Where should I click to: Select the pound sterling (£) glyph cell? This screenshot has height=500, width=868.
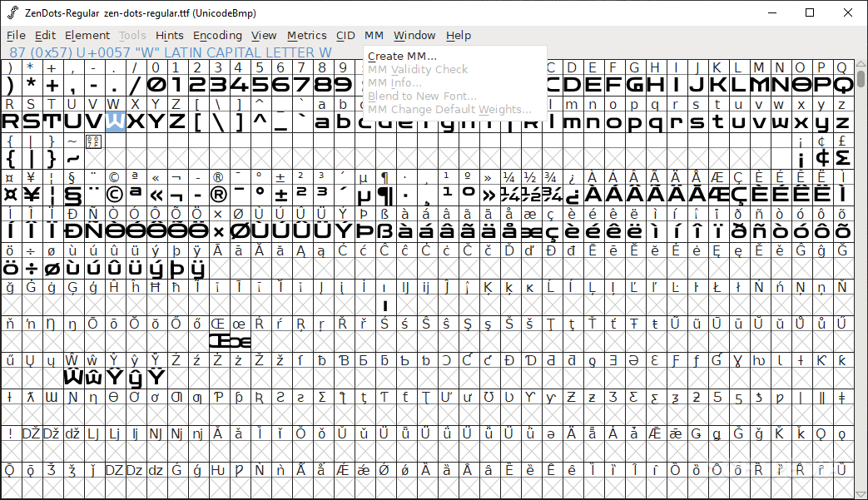coord(842,158)
